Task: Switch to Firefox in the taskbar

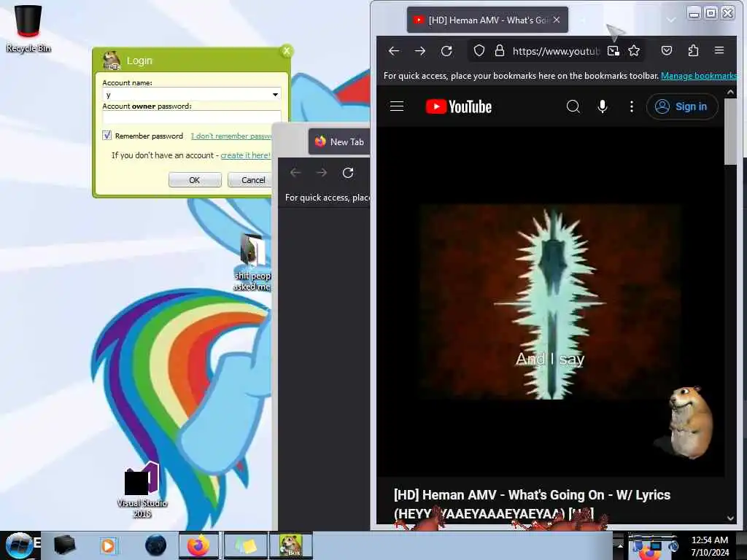Action: pyautogui.click(x=198, y=545)
